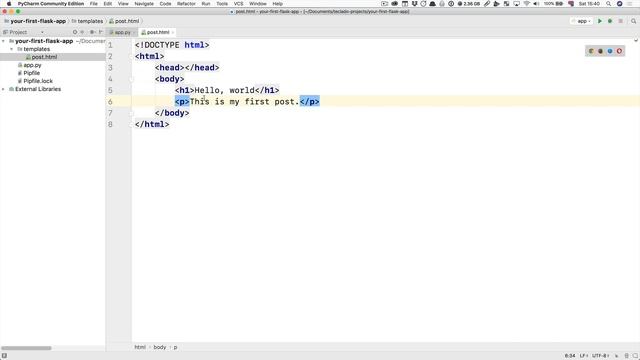
Task: Open the Edit menu
Action: pyautogui.click(x=108, y=4)
